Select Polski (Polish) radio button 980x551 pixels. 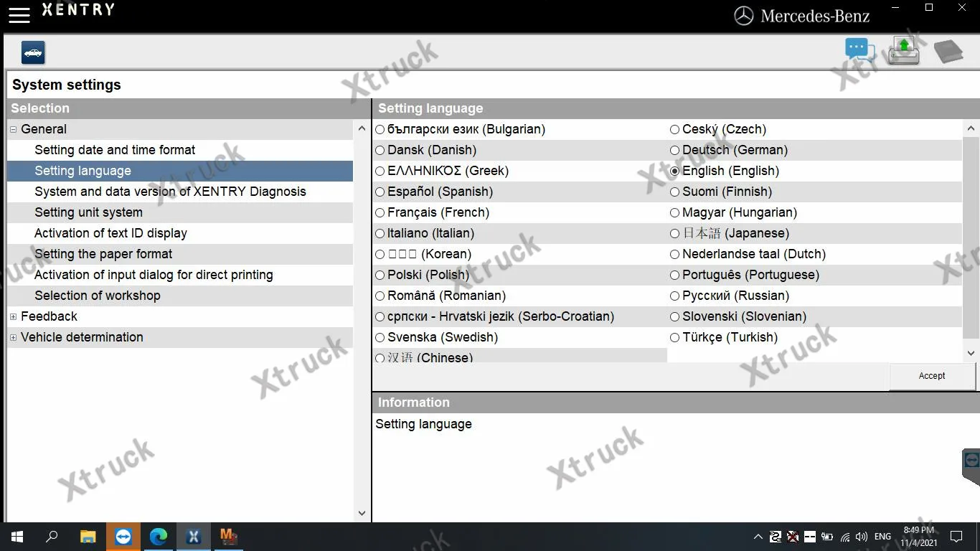tap(380, 275)
